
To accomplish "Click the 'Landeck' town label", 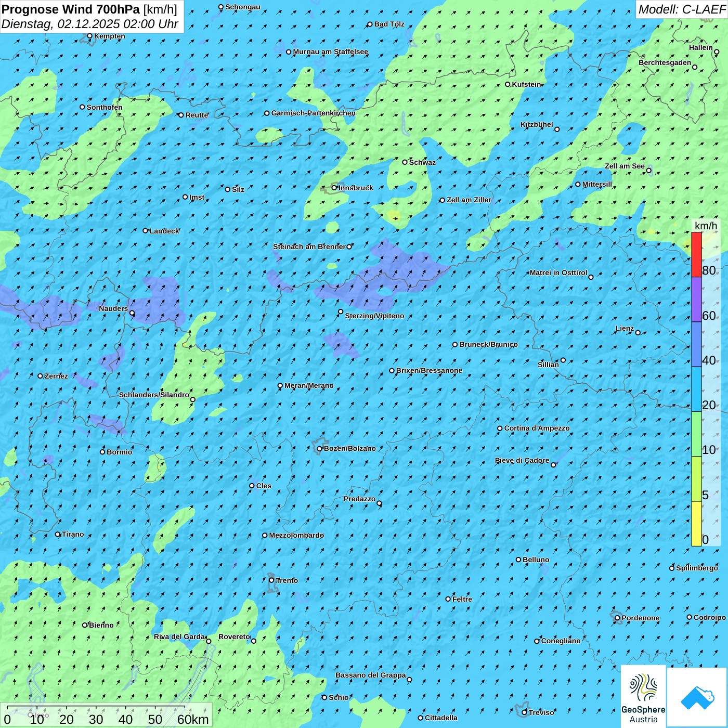I will point(164,231).
